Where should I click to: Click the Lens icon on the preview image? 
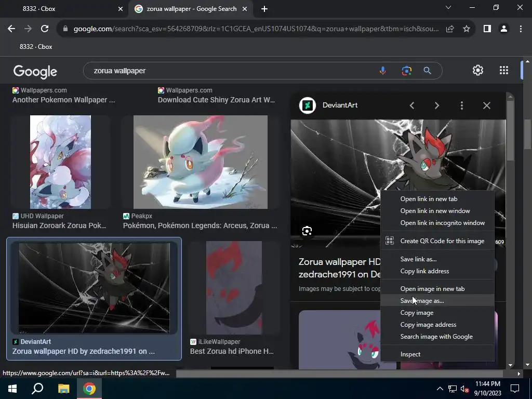(307, 231)
